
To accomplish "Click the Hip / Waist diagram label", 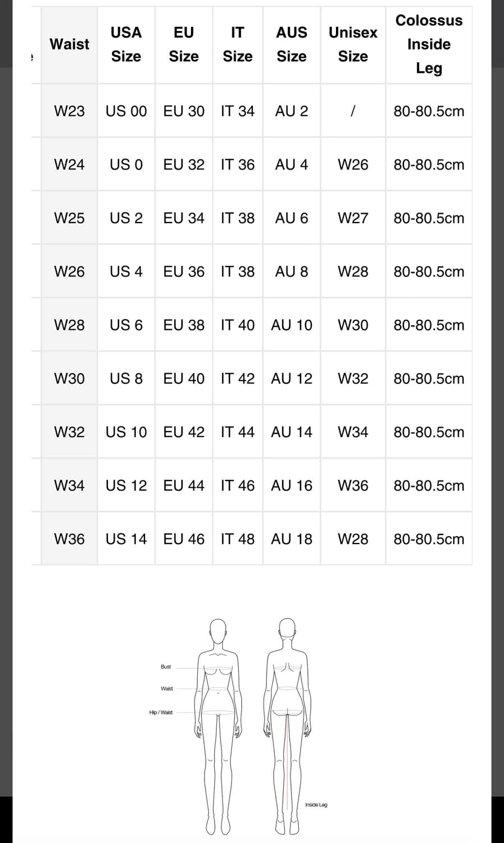I will tap(161, 712).
